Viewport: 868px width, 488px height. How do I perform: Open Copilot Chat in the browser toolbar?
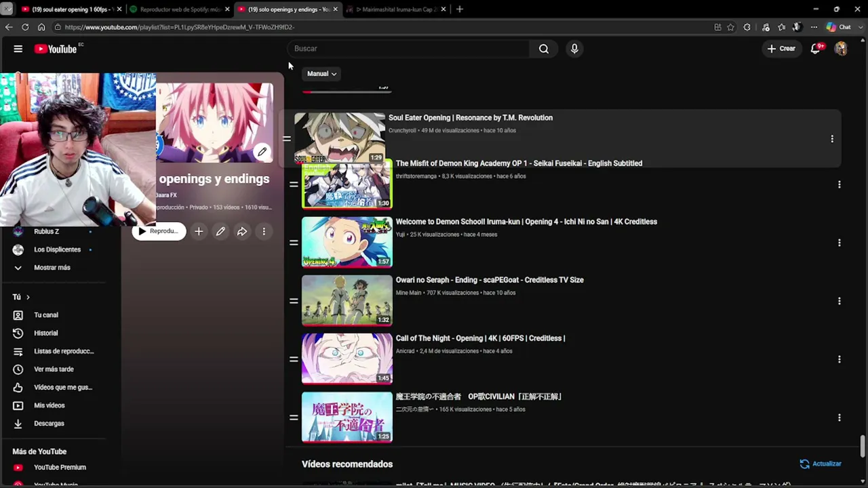click(x=839, y=27)
